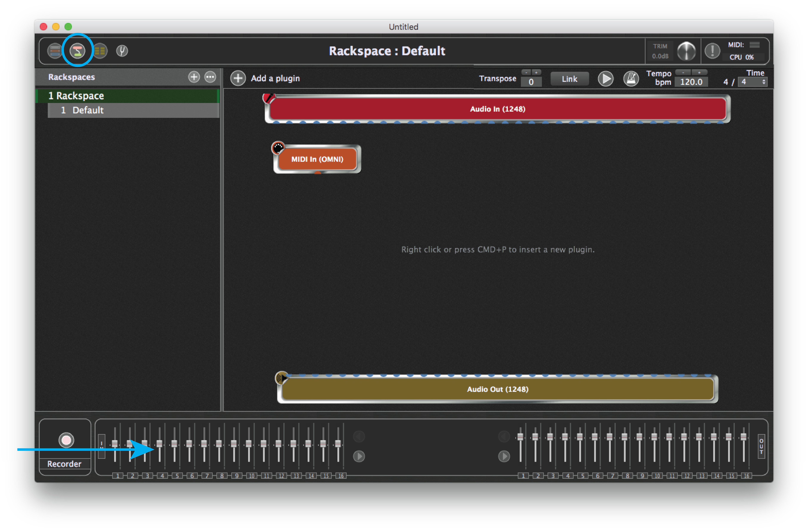Open the time signature denominator dropdown
The width and height of the screenshot is (808, 532).
click(753, 82)
